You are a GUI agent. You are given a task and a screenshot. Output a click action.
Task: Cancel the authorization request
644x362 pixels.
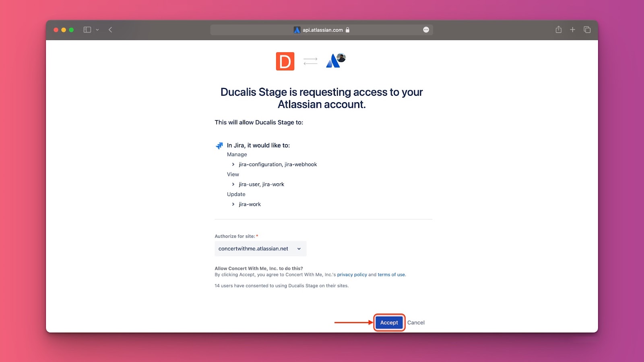416,323
